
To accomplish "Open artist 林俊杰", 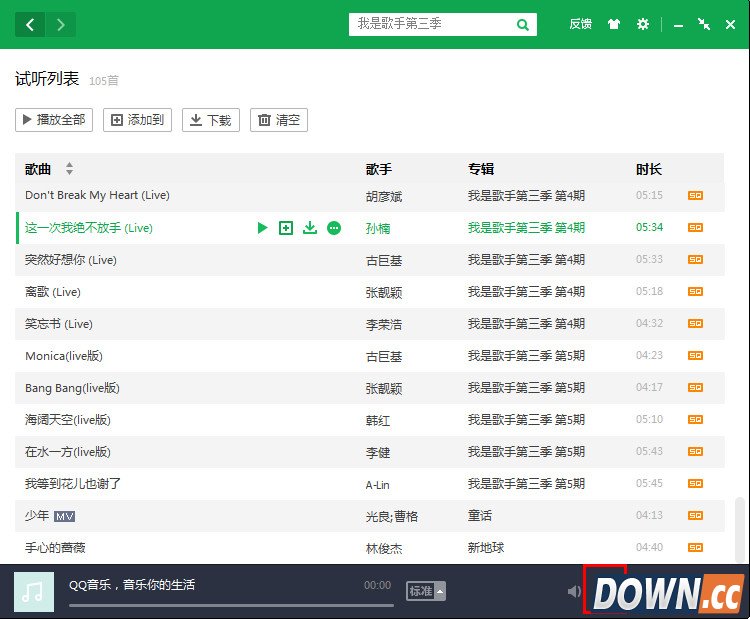I will pos(384,549).
